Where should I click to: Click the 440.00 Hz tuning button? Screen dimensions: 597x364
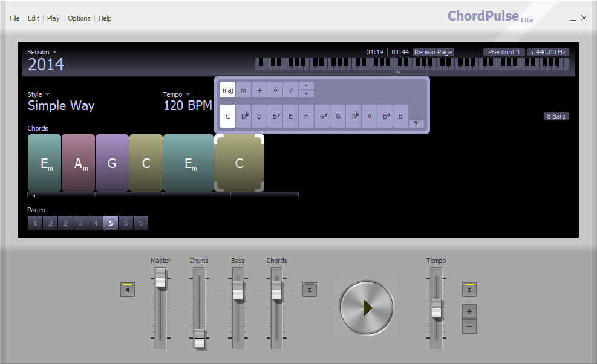548,52
